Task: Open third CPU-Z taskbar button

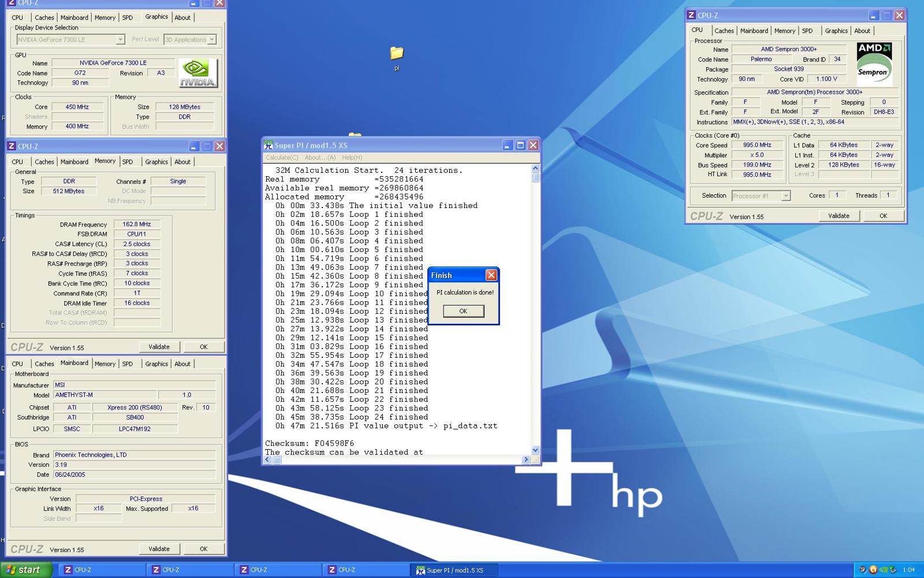Action: coord(279,570)
